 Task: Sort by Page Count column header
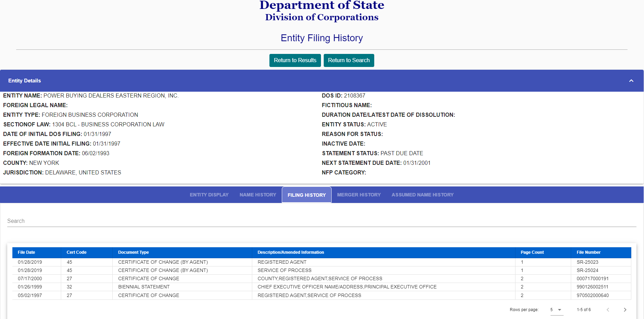532,252
